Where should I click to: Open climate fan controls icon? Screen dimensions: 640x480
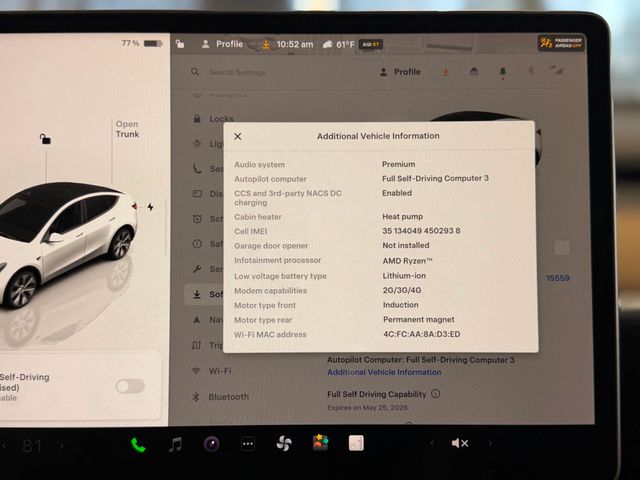[284, 443]
